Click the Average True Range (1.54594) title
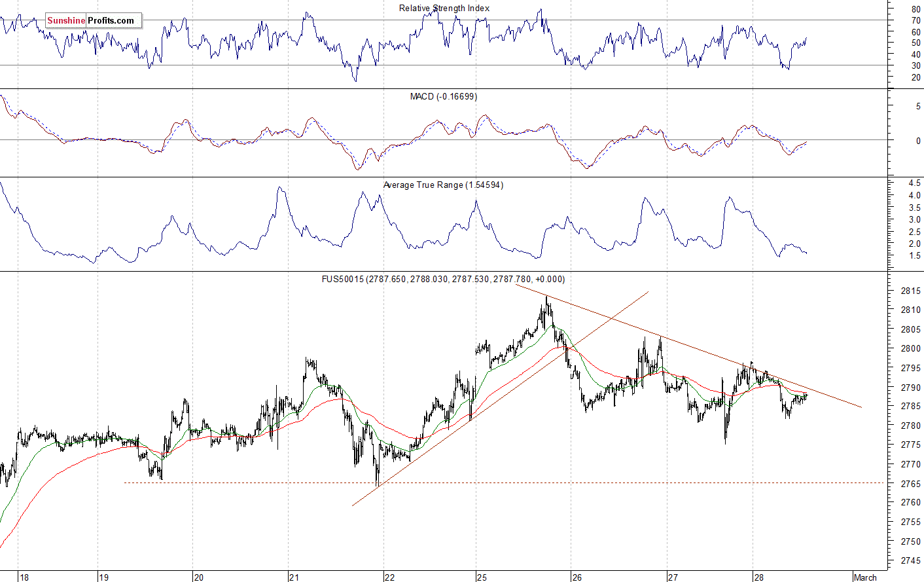 [443, 185]
